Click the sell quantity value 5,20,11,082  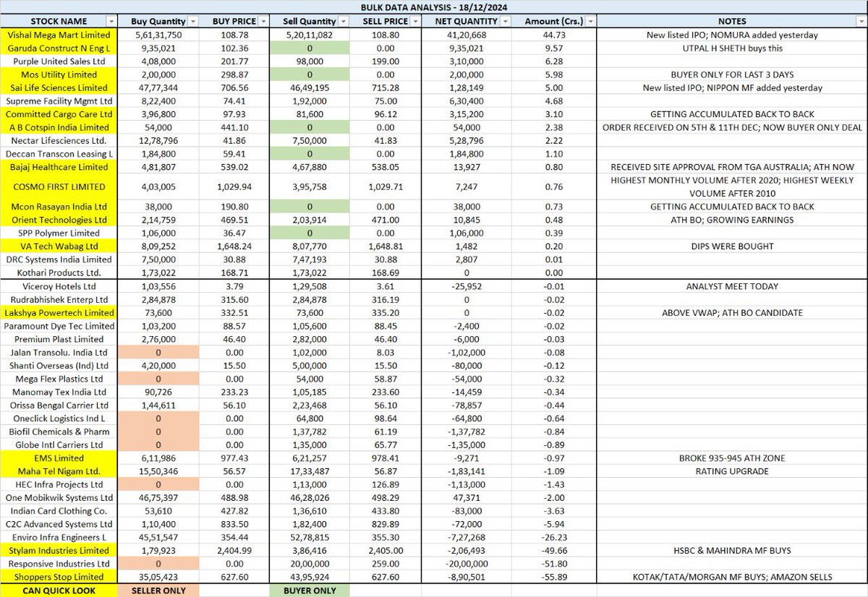click(x=309, y=35)
